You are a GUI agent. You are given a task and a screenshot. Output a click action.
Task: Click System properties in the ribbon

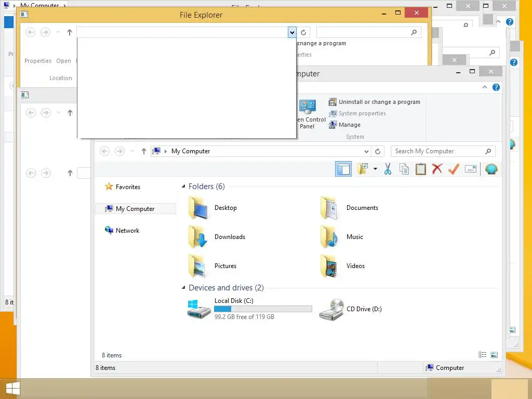[x=357, y=113]
